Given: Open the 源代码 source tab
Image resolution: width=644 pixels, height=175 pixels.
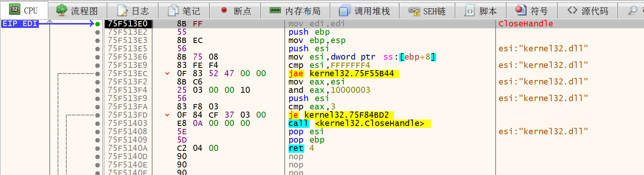Looking at the screenshot, I should click(588, 11).
